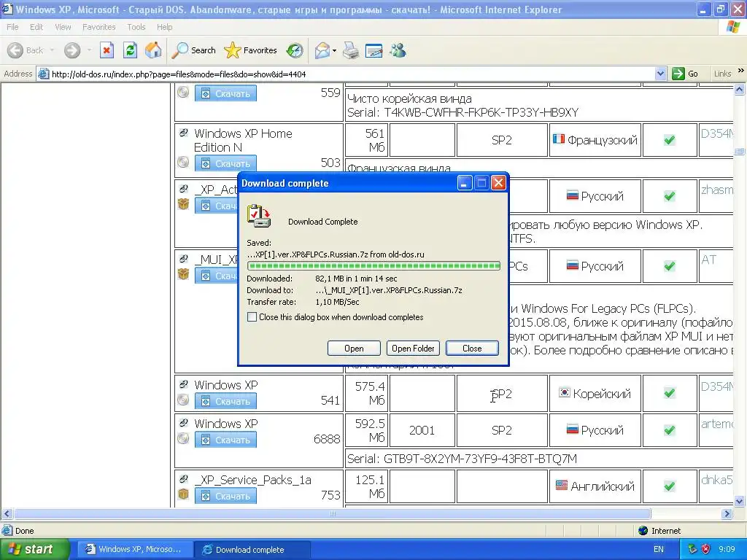Click the US flag beside Английский
This screenshot has width=747, height=560.
click(562, 485)
